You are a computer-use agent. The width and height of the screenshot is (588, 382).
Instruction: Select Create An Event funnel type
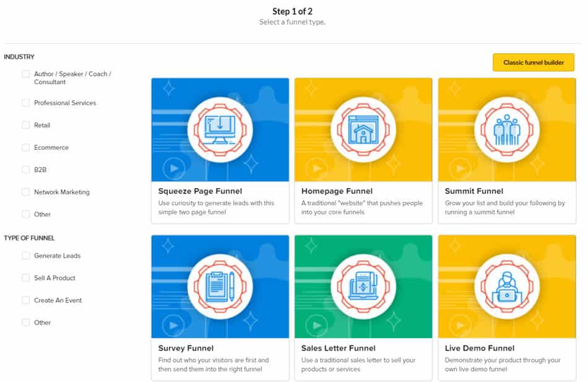(25, 300)
